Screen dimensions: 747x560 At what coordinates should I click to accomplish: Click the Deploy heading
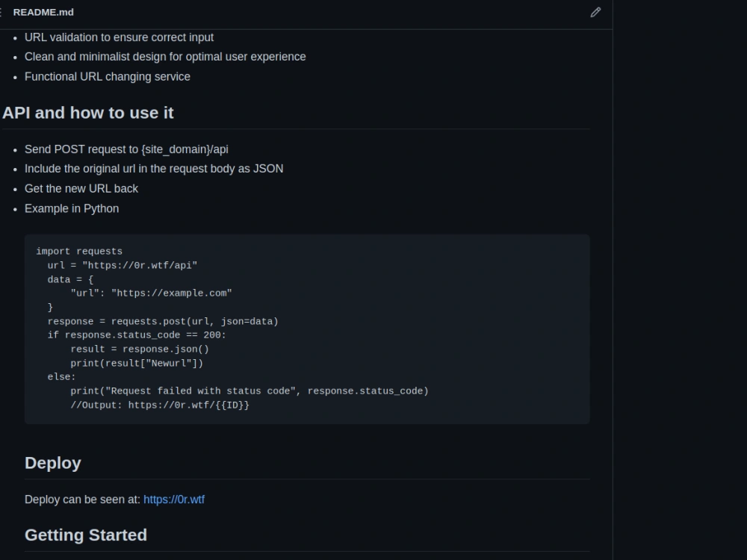(x=53, y=463)
